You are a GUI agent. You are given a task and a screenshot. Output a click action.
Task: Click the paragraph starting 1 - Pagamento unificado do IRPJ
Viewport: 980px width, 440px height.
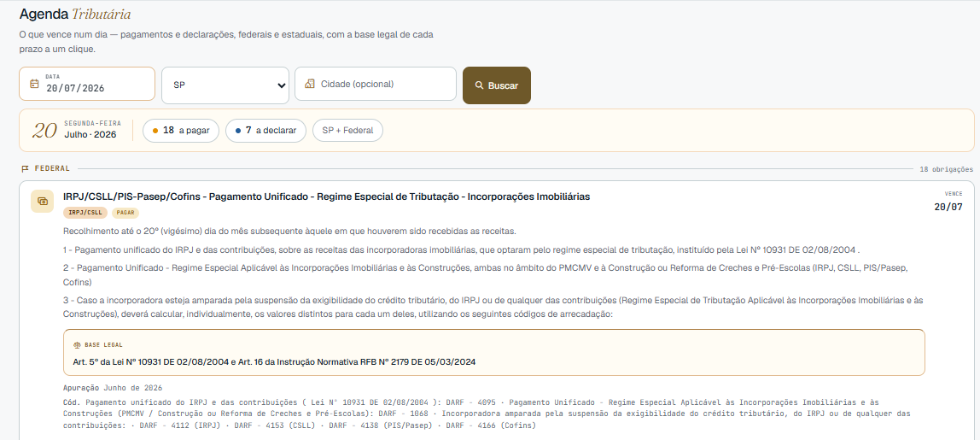[462, 249]
